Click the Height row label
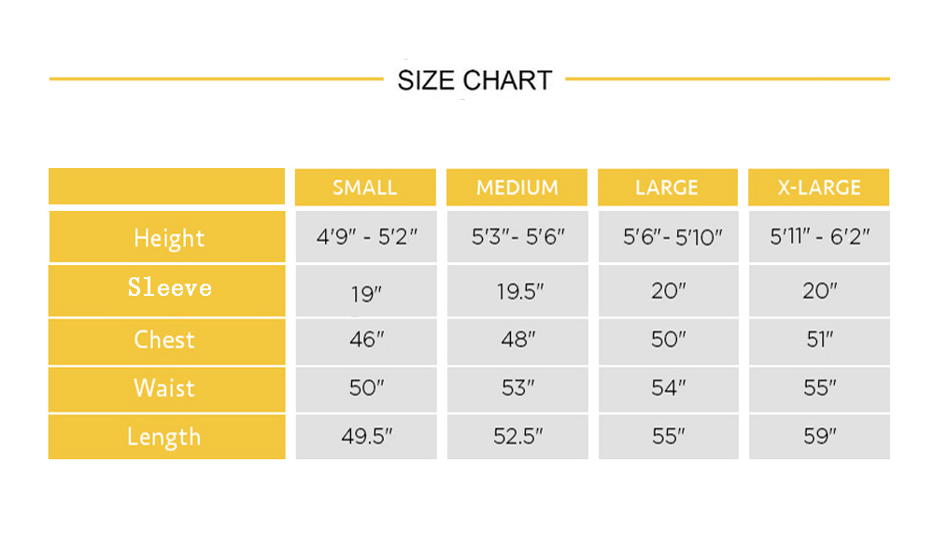 (x=167, y=237)
